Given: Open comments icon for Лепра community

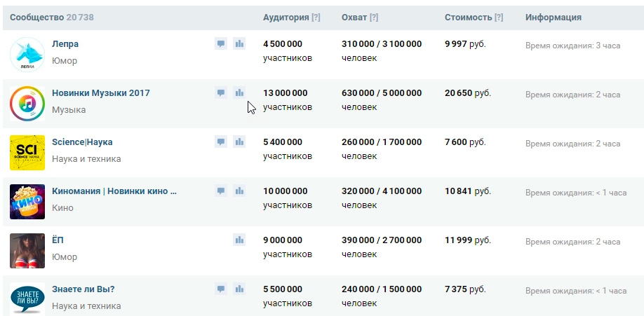Looking at the screenshot, I should point(221,43).
